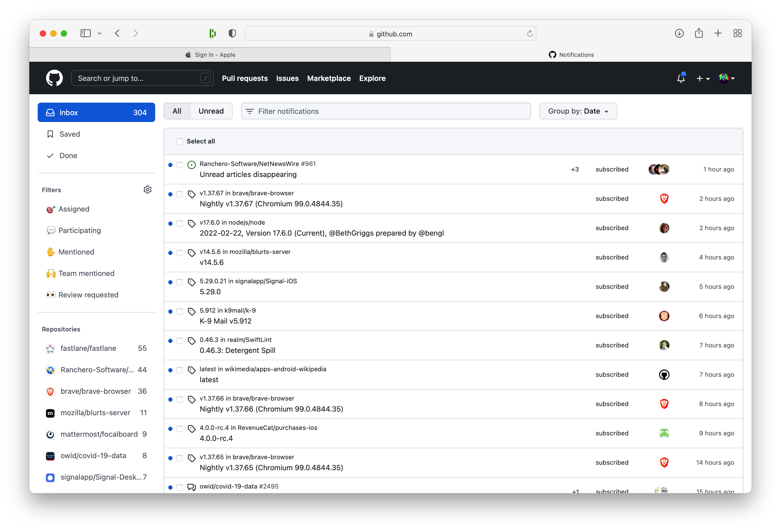Open the Nightly v1.37.65 notification

pos(453,463)
